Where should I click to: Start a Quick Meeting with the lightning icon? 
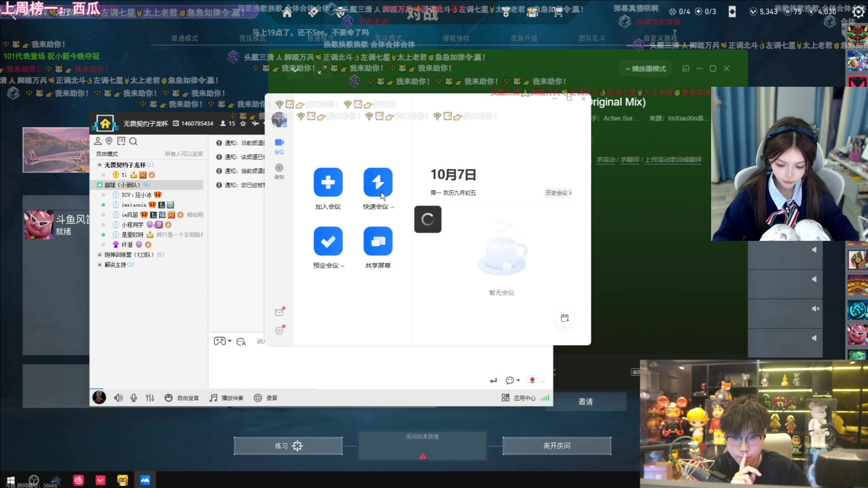coord(378,182)
